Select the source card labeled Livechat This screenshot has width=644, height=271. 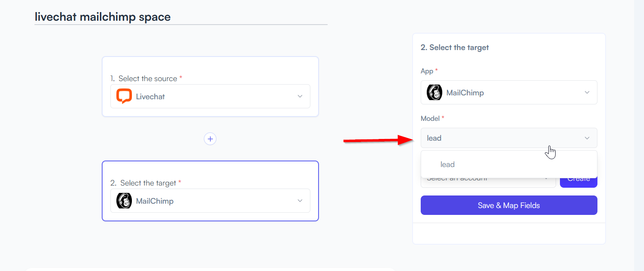(210, 87)
